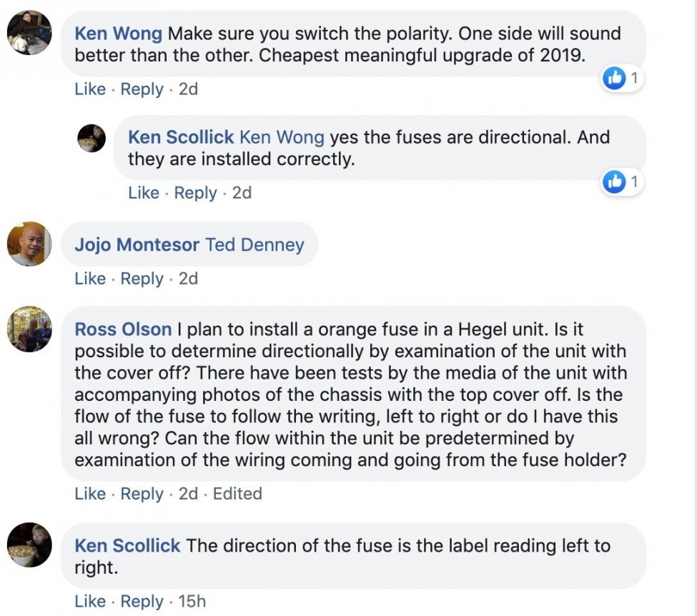Like the 'fuses are directional' reply
The image size is (697, 616).
(144, 193)
